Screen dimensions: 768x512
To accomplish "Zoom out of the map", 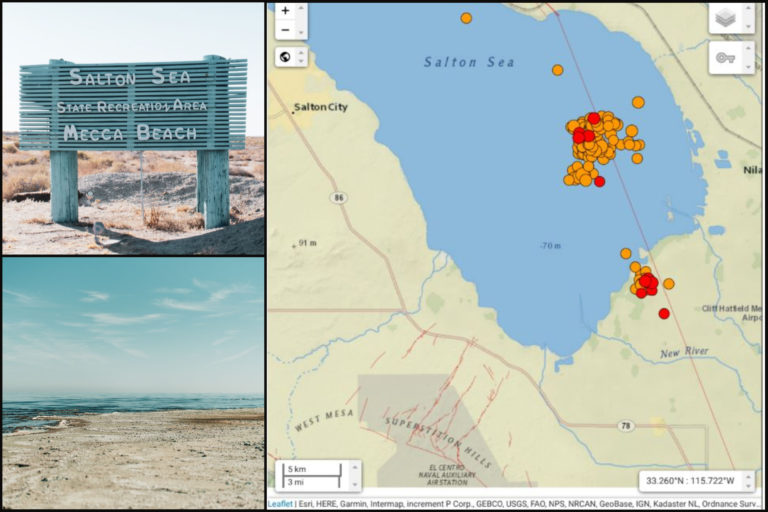I will 286,30.
